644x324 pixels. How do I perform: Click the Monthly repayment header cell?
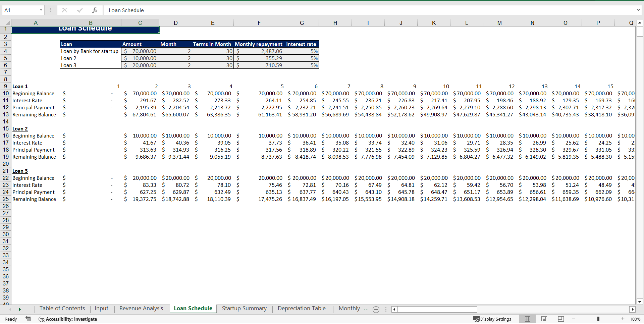pos(259,44)
